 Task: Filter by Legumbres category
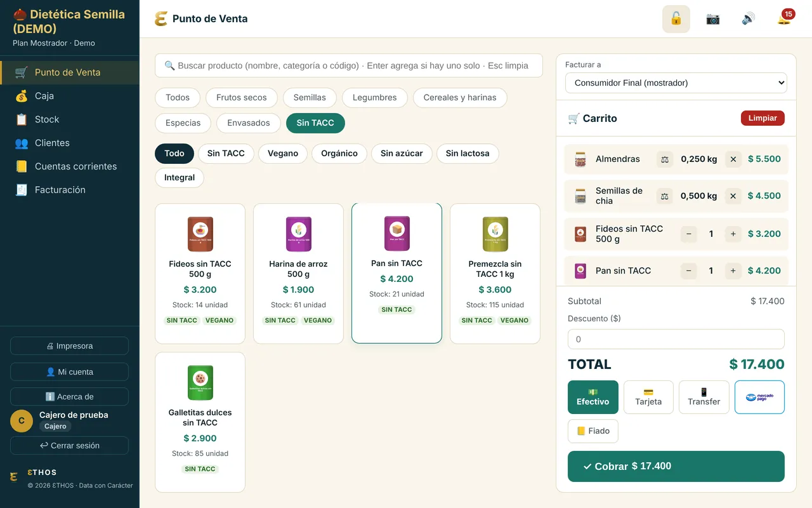click(x=375, y=98)
